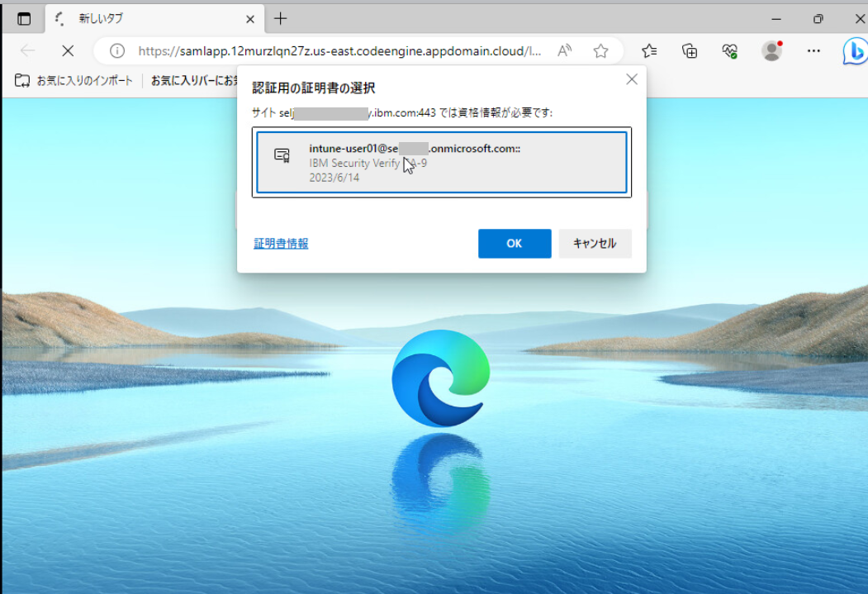Close the certificate selection dialog
Screen dimensions: 868x594
coord(632,79)
